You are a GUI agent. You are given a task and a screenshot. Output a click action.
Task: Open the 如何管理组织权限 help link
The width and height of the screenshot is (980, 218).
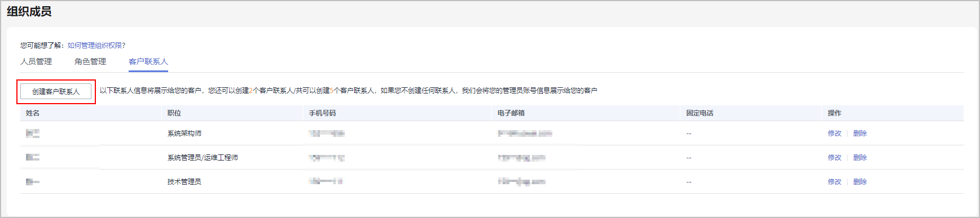pyautogui.click(x=94, y=46)
